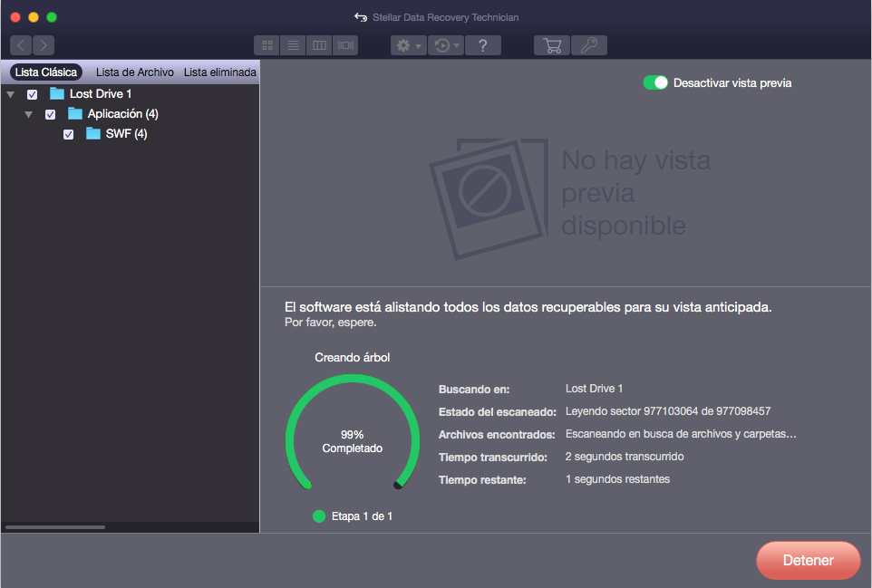
Task: Click the forward navigation arrow
Action: (43, 45)
